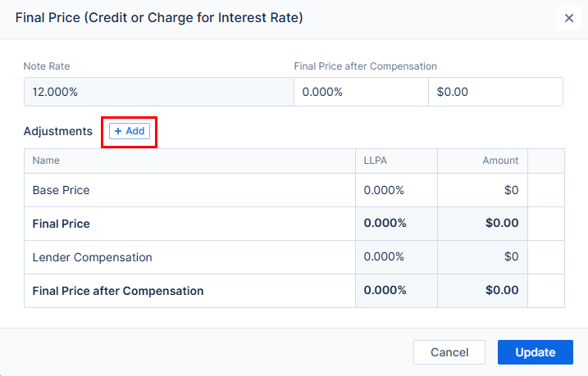This screenshot has height=376, width=588.
Task: Click the Amount column header
Action: coord(500,161)
